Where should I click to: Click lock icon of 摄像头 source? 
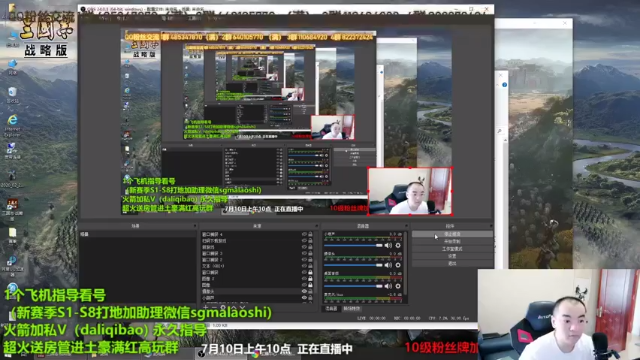tap(311, 291)
